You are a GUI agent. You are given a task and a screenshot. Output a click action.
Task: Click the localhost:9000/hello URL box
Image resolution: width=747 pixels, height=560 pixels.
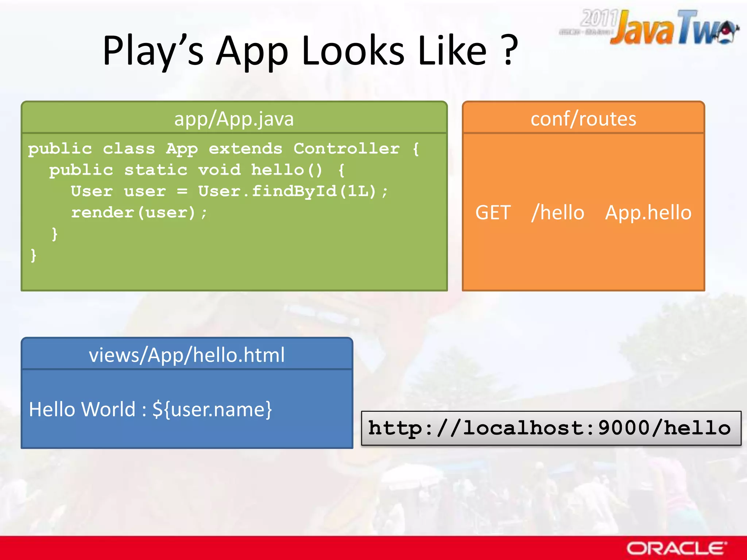point(551,428)
